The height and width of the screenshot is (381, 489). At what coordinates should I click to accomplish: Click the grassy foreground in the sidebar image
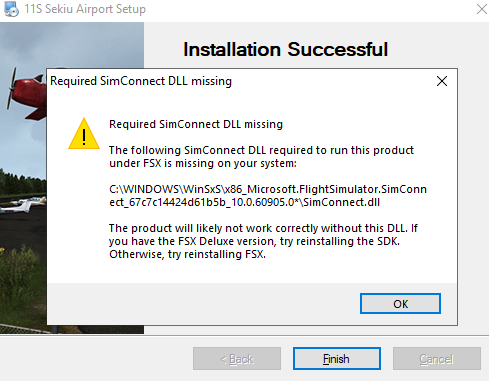(x=22, y=283)
